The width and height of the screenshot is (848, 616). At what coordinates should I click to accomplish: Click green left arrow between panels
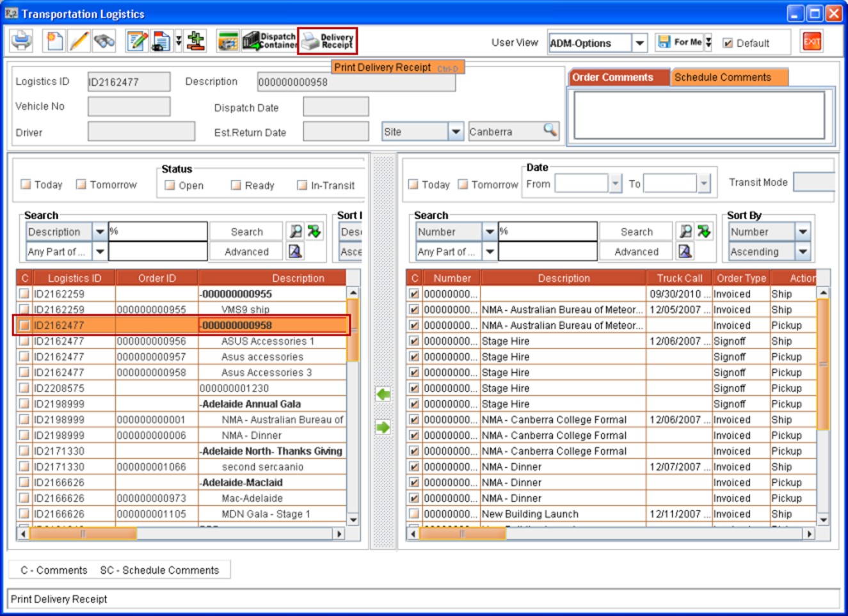(x=383, y=394)
